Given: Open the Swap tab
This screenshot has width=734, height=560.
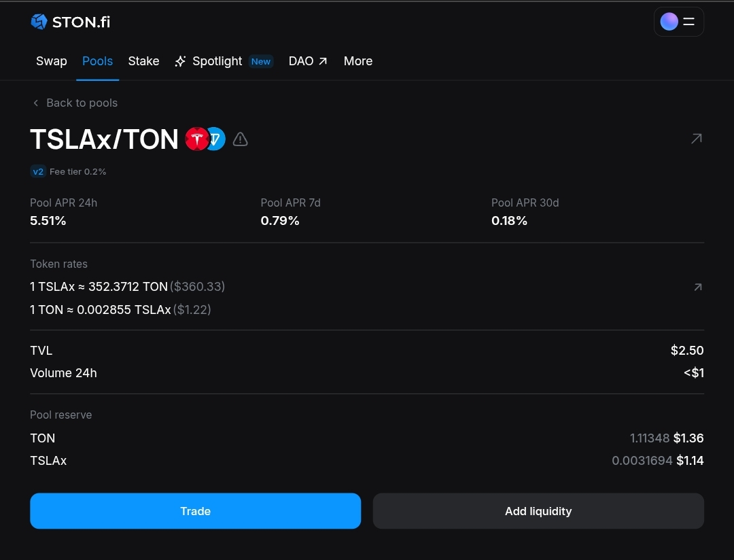Looking at the screenshot, I should [x=52, y=61].
